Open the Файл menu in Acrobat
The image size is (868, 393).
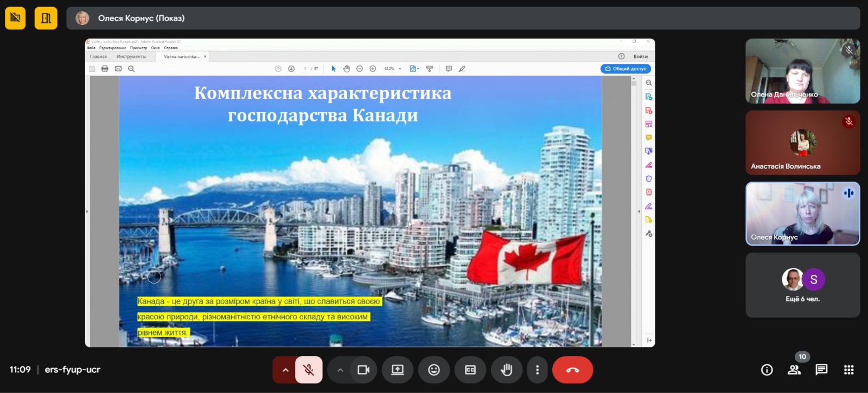click(x=91, y=48)
